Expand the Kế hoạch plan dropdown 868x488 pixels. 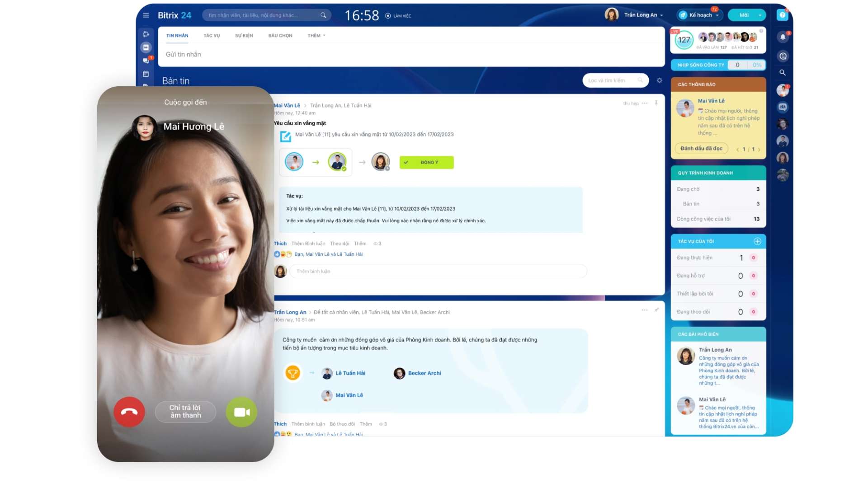click(717, 15)
